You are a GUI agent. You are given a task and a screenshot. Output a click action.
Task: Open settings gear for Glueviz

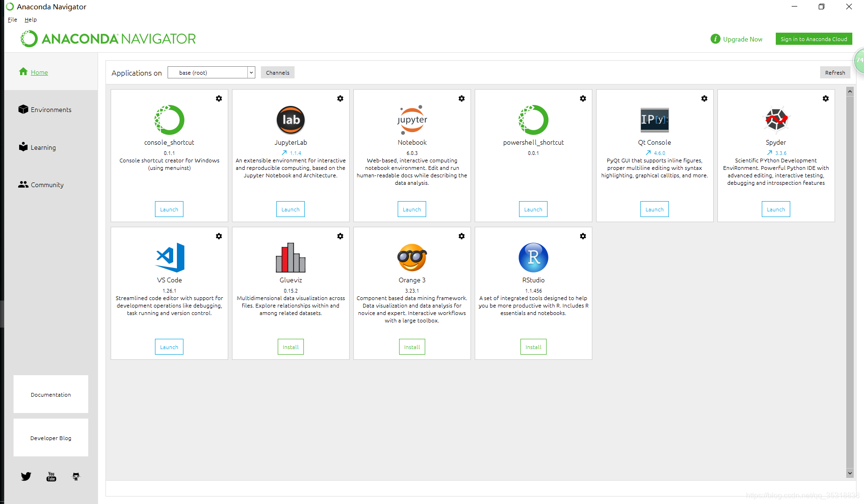click(340, 236)
